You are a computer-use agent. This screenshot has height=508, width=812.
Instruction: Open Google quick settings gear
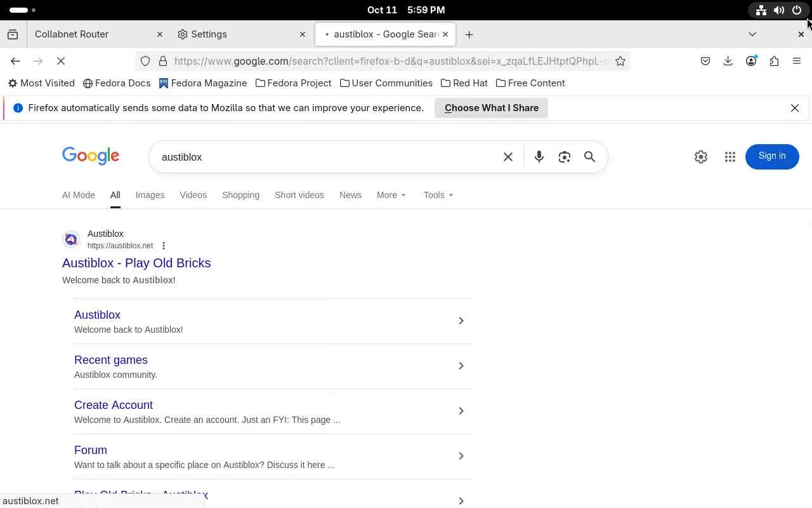(700, 157)
